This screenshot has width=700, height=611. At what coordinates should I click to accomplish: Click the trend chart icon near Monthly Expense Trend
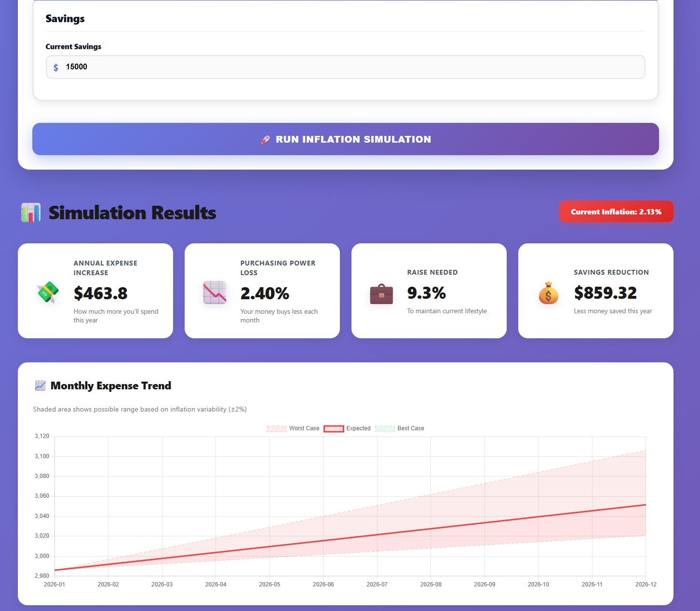[x=40, y=385]
